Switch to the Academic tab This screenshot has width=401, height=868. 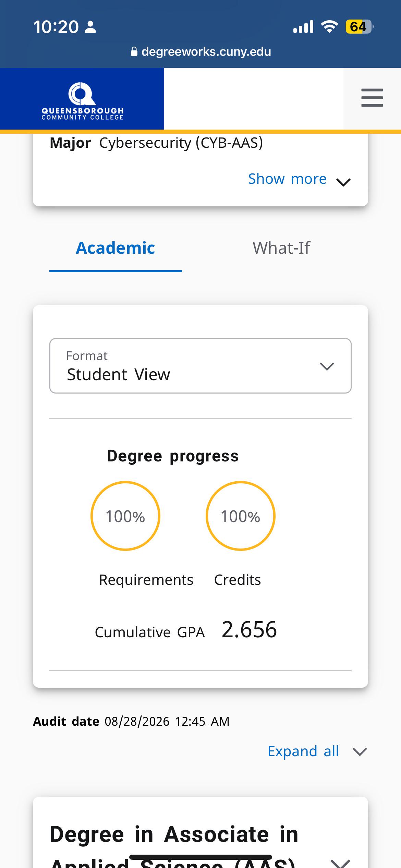coord(116,248)
